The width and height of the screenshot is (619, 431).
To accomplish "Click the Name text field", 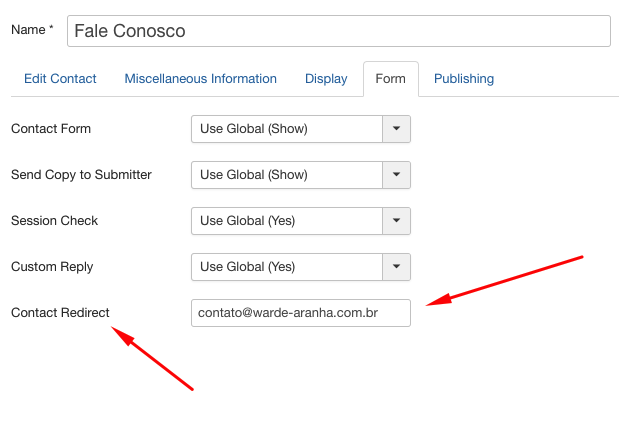I will (338, 31).
